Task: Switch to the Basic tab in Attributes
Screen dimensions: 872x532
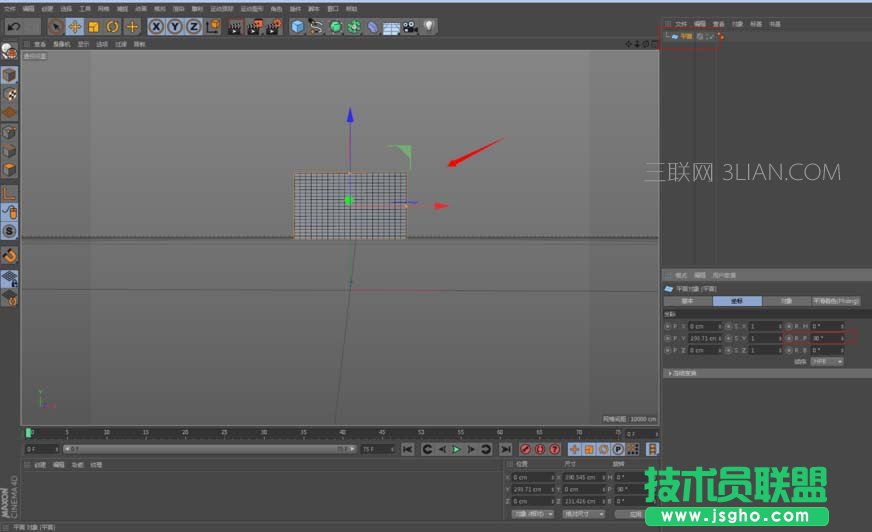Action: (688, 301)
